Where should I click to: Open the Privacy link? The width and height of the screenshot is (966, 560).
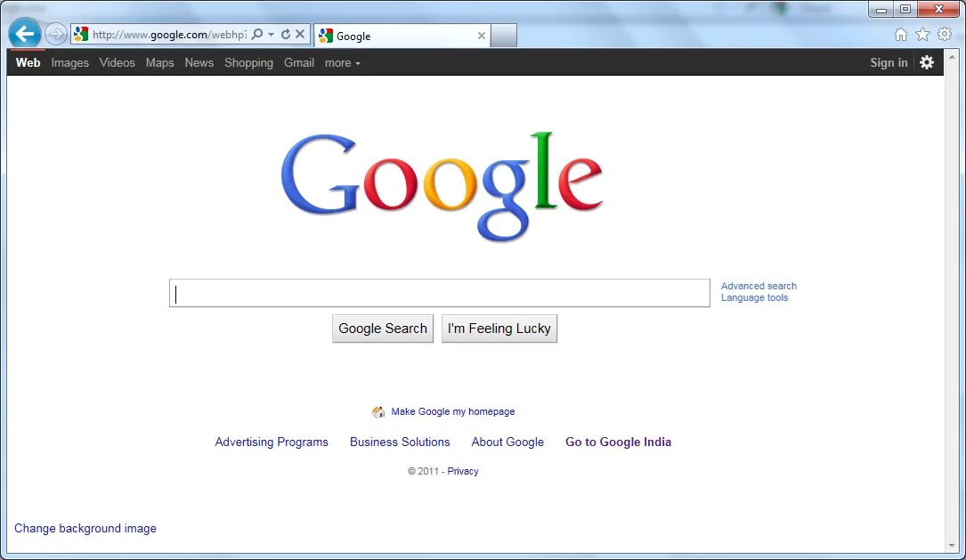point(463,471)
